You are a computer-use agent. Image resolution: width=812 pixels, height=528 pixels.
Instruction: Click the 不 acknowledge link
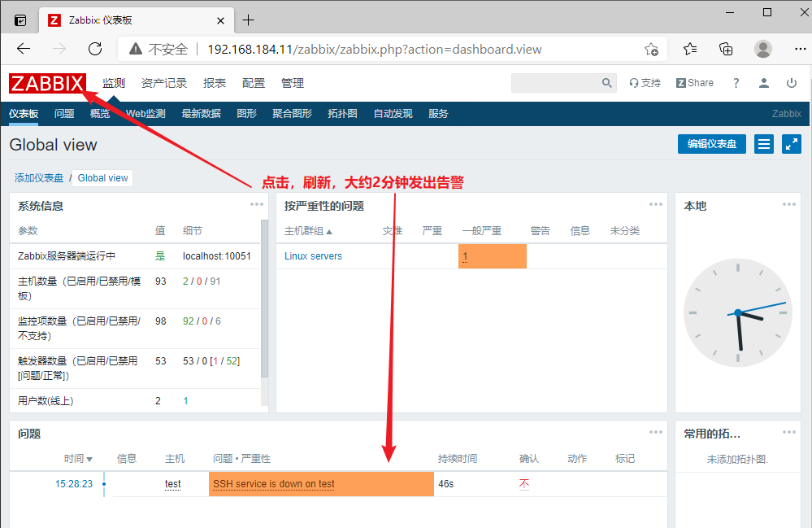524,484
